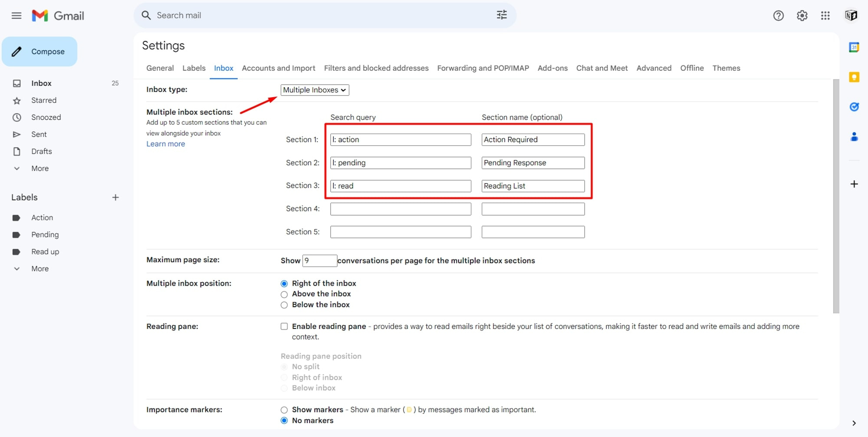This screenshot has width=868, height=437.
Task: Switch to the Themes tab
Action: click(x=726, y=68)
